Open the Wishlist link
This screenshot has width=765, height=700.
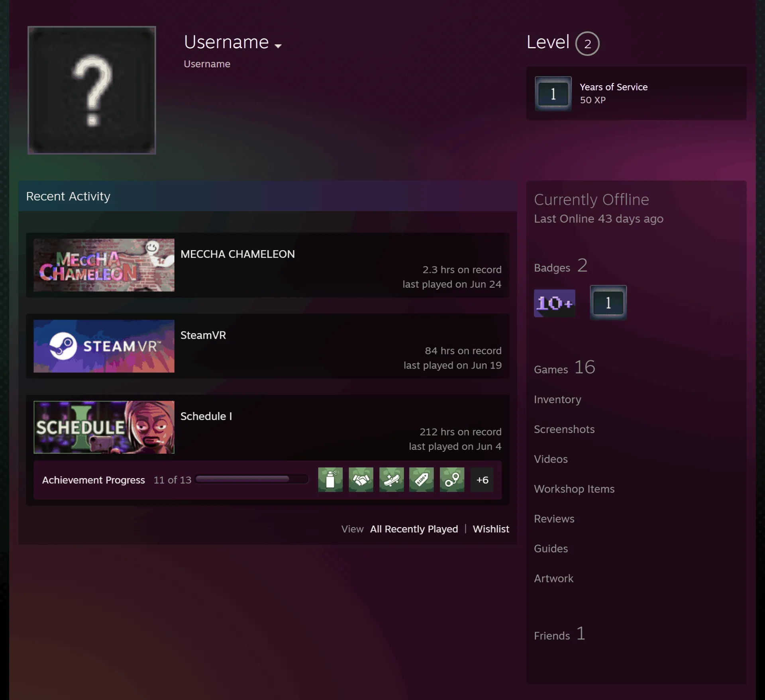(x=491, y=529)
